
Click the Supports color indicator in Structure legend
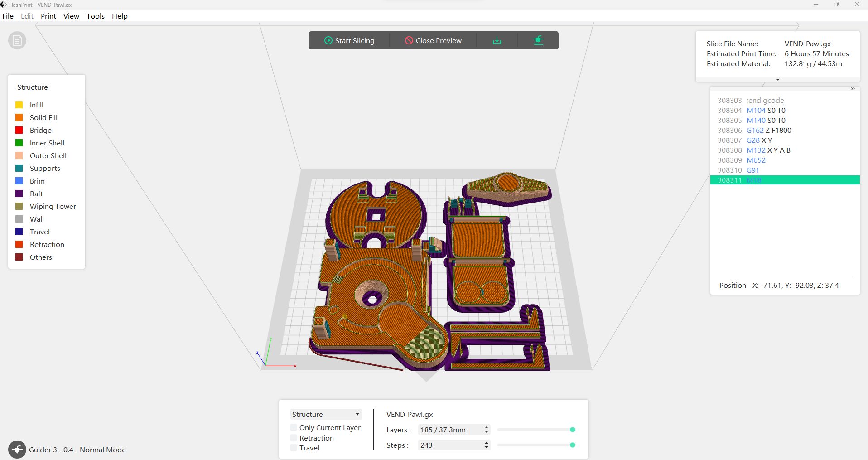[19, 168]
